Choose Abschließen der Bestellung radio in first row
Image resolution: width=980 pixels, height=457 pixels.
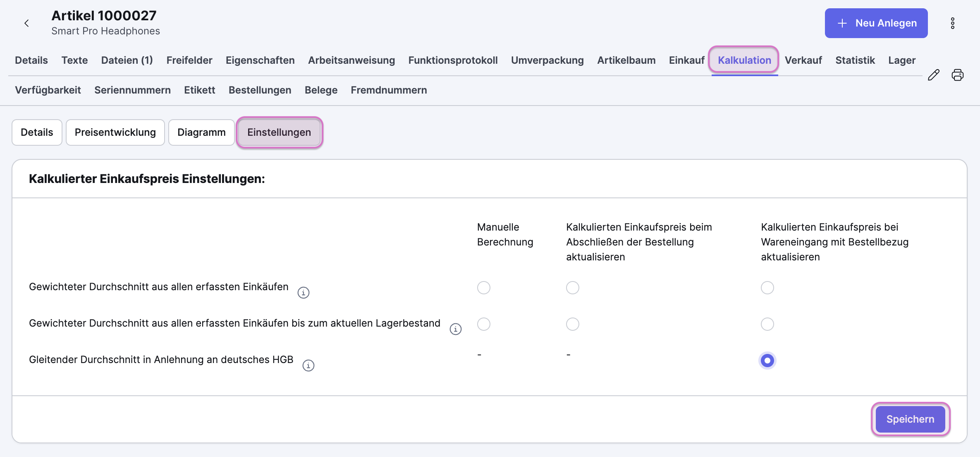(573, 288)
